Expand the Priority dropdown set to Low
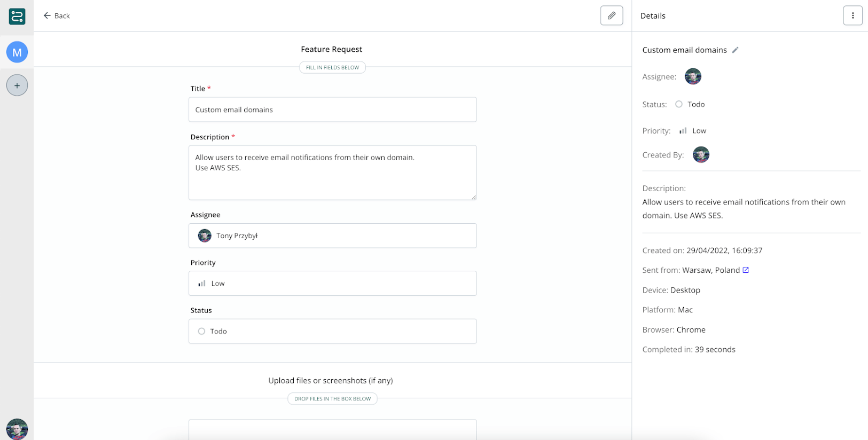868x440 pixels. (x=332, y=284)
